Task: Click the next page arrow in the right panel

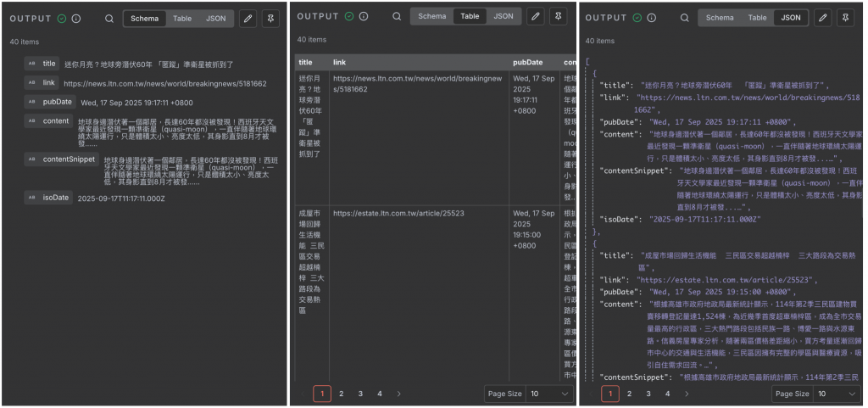Action: [x=687, y=394]
